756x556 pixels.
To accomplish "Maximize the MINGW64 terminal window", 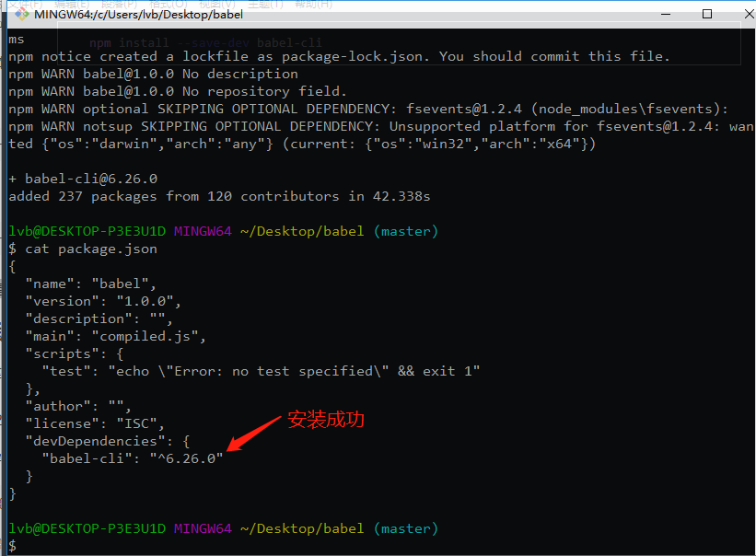I will (x=707, y=14).
